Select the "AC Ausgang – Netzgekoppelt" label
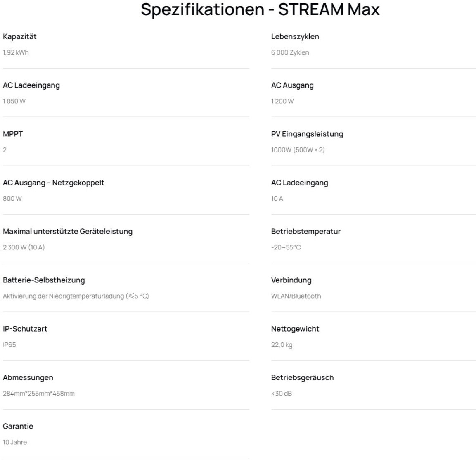 [x=53, y=183]
